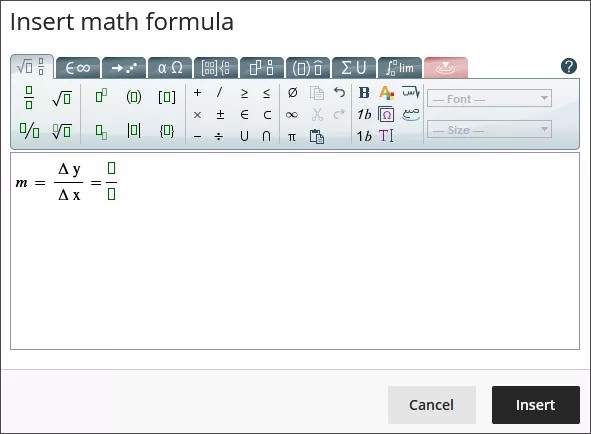Open the Greek letters tab
This screenshot has height=434, width=591.
click(170, 68)
